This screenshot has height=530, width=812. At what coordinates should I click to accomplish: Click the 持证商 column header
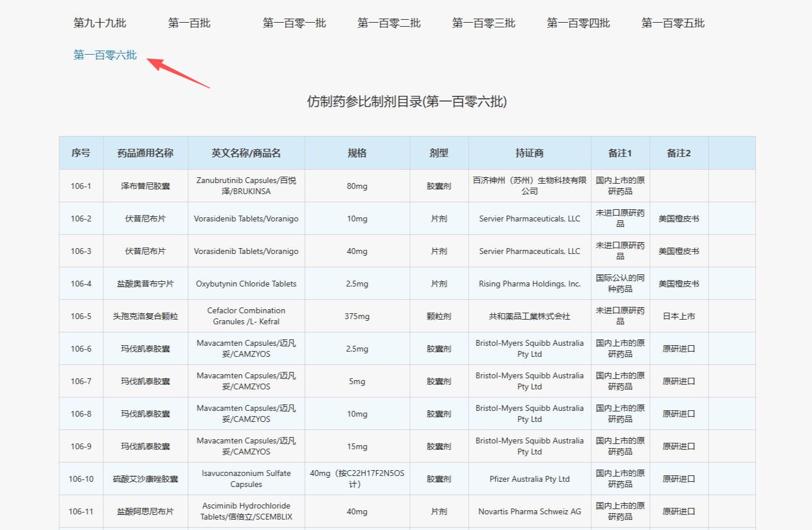(530, 153)
